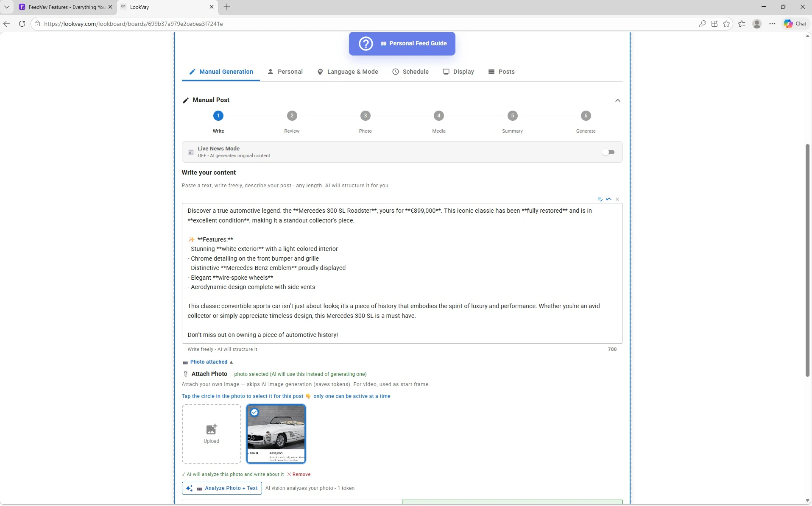Jump to step 3 Photo
Image resolution: width=812 pixels, height=506 pixels.
(x=365, y=116)
